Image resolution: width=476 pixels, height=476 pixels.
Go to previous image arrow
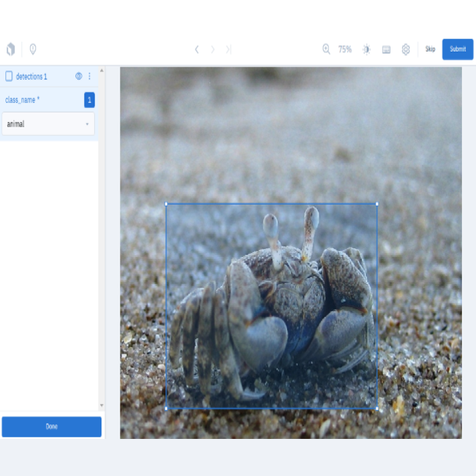[x=197, y=49]
